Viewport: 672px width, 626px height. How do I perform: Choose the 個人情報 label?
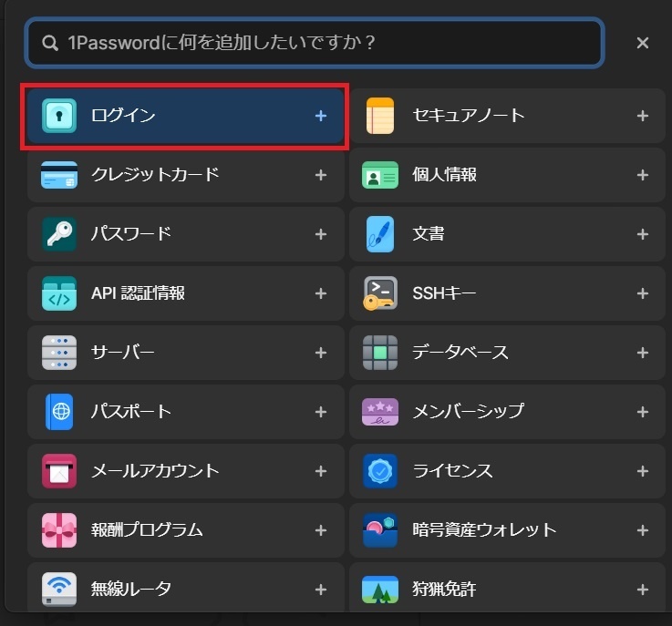coord(444,175)
